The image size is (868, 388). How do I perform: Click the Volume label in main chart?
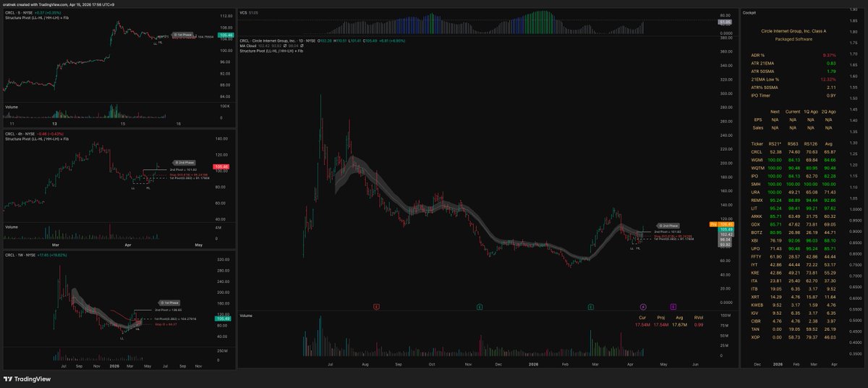(246, 316)
